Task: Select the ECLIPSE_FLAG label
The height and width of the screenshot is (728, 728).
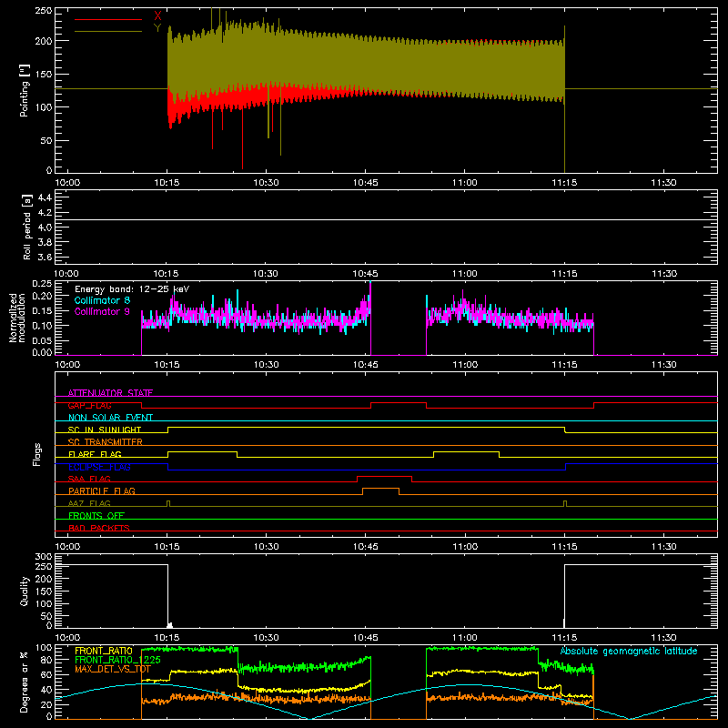Action: click(99, 467)
